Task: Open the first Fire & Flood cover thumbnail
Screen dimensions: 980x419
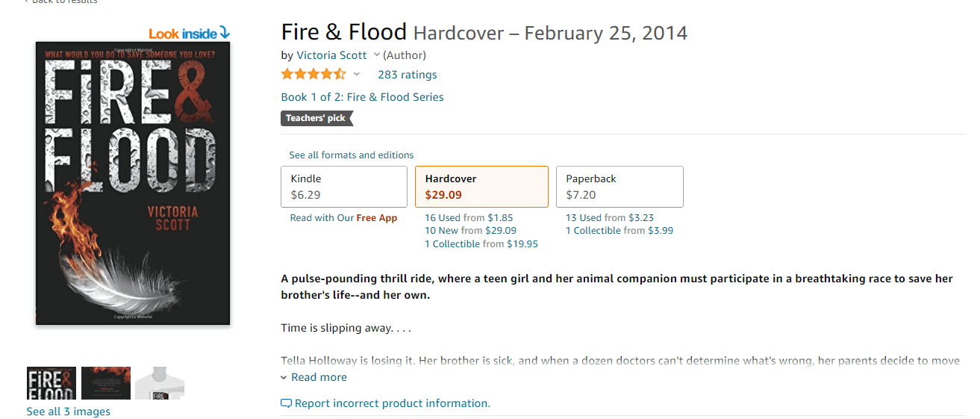Action: coord(52,383)
